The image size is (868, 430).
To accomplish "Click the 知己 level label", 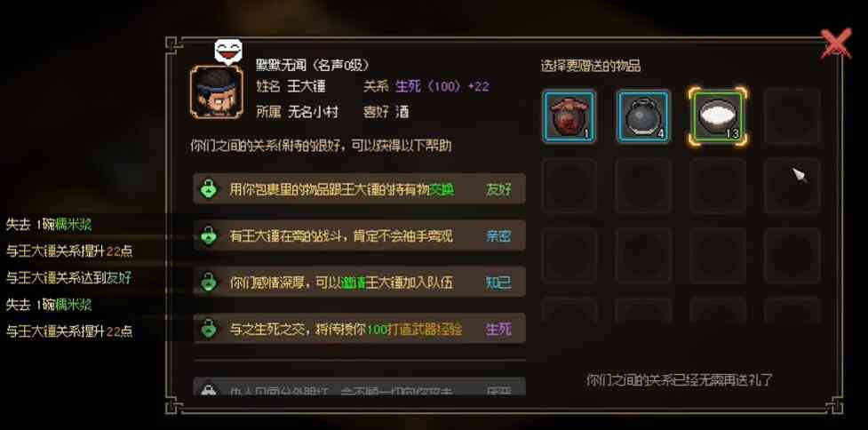I will (x=498, y=283).
